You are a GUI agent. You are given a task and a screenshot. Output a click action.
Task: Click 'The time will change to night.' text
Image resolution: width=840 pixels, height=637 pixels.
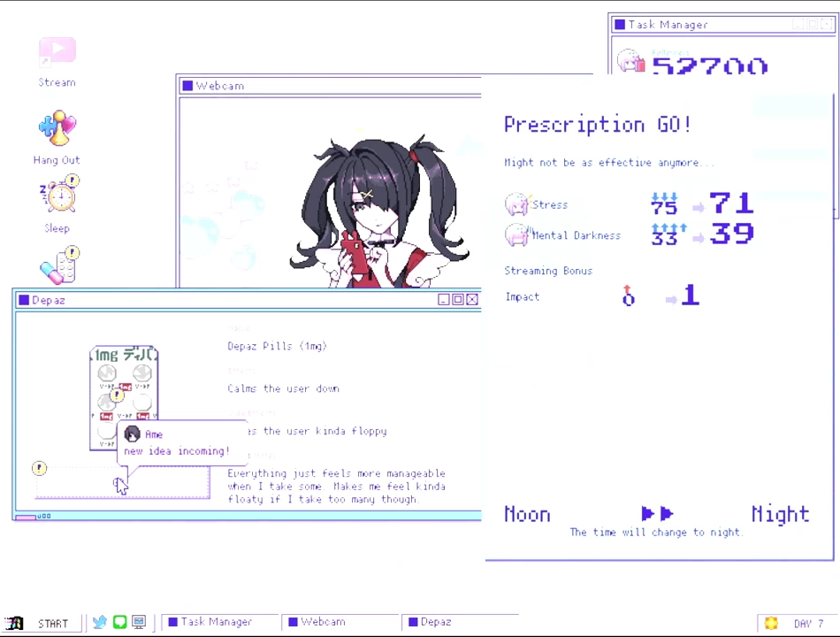click(656, 532)
